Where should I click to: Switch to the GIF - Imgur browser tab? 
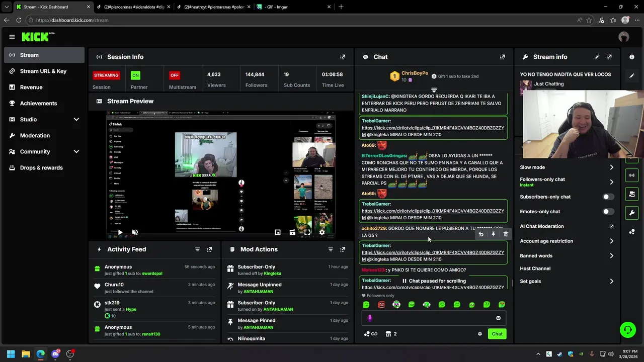294,7
